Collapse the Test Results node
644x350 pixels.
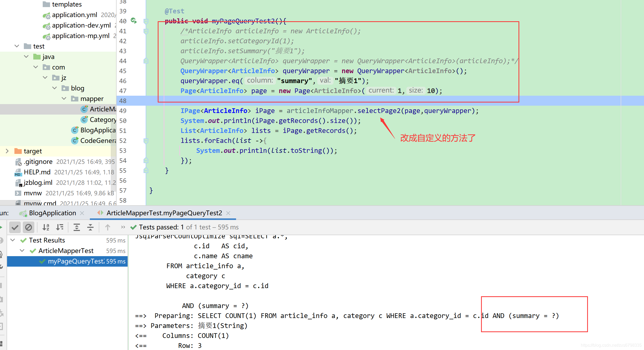[x=13, y=240]
